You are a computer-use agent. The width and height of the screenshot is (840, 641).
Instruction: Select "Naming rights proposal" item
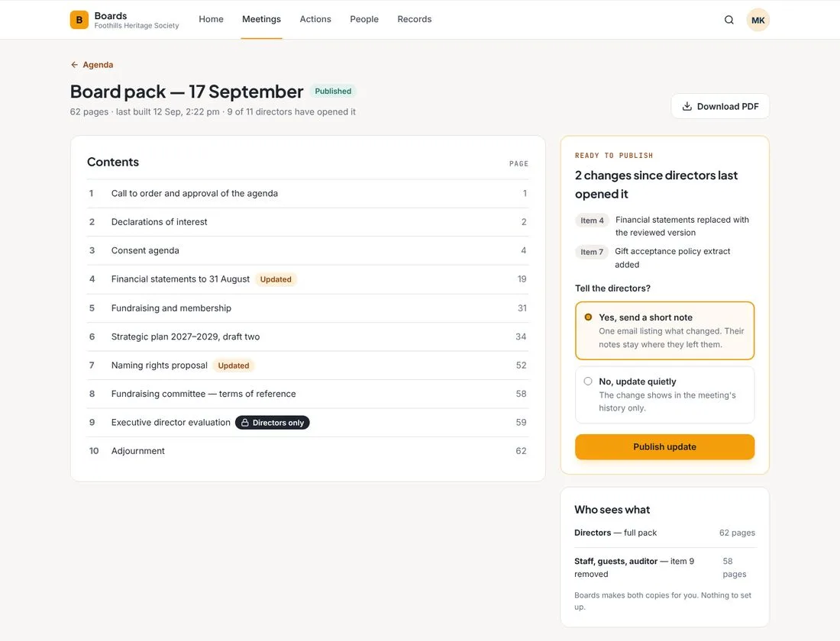308,366
